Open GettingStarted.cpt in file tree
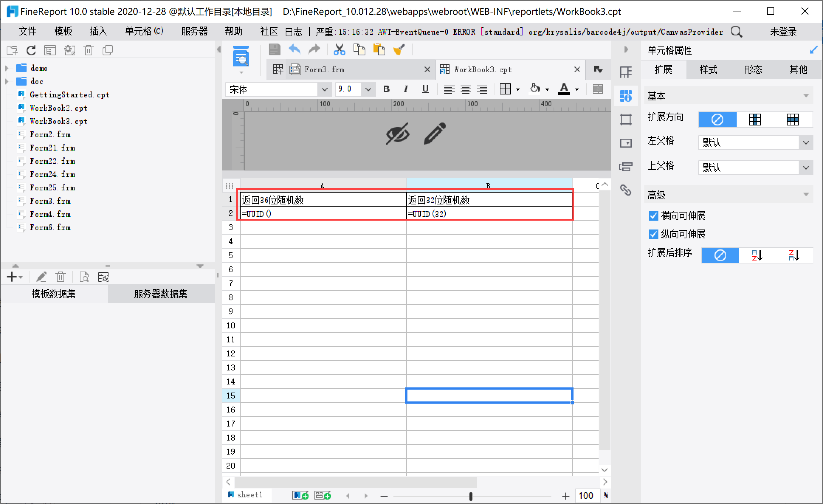The height and width of the screenshot is (504, 823). (x=69, y=95)
